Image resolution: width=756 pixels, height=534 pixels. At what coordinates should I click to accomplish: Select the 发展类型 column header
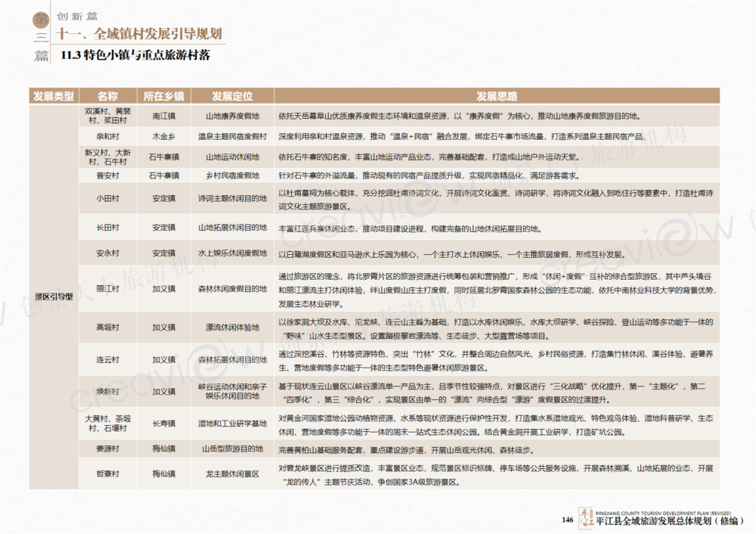coord(53,96)
